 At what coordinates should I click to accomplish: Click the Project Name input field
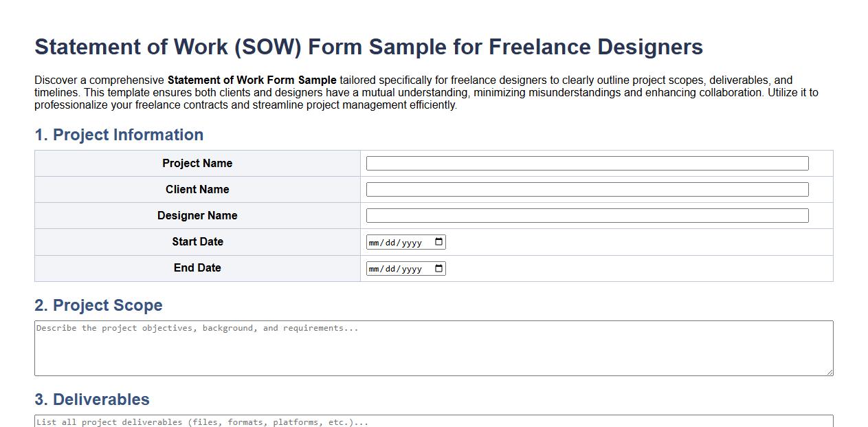click(x=587, y=163)
